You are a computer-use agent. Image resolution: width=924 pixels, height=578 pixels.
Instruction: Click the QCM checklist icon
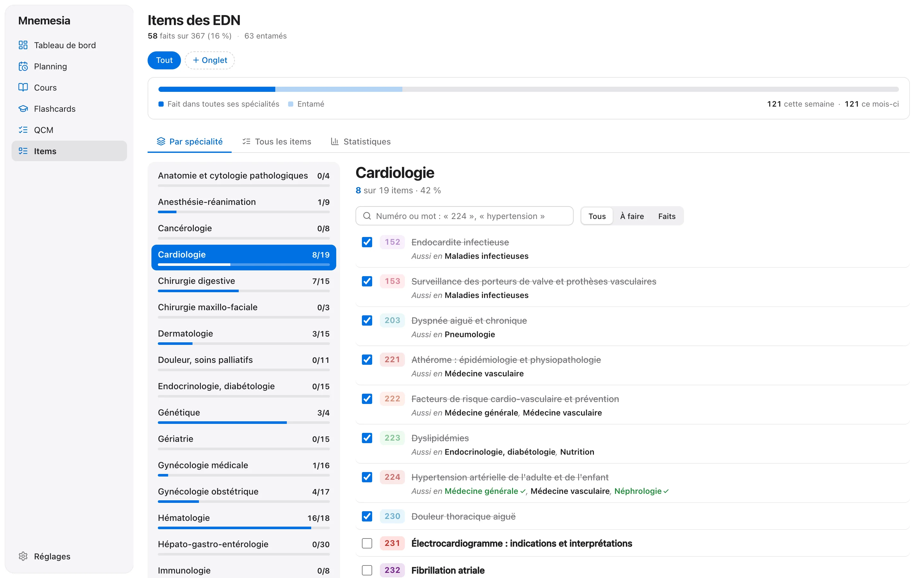23,130
